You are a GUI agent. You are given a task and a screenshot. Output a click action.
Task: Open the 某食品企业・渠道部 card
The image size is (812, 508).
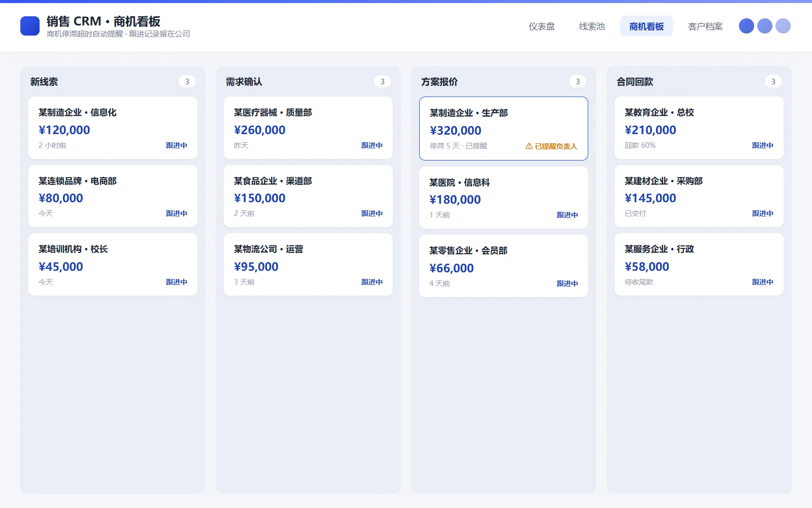coord(308,196)
